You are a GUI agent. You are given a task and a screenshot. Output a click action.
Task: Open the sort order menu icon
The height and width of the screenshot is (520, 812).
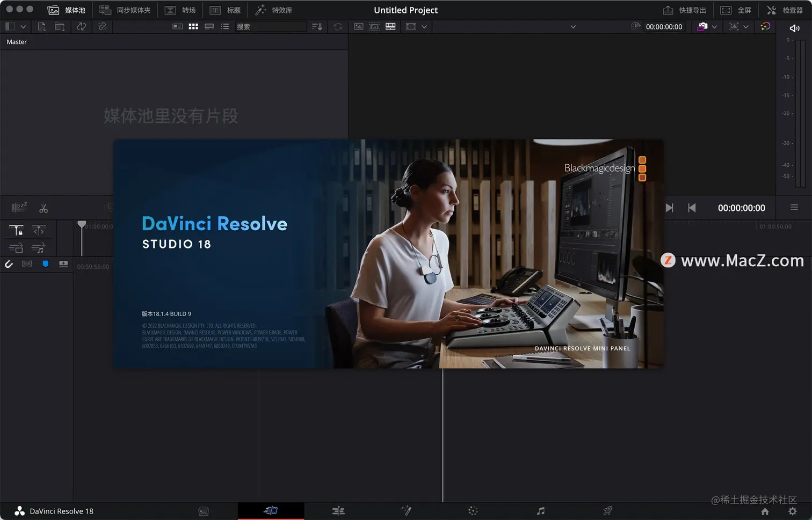[317, 26]
